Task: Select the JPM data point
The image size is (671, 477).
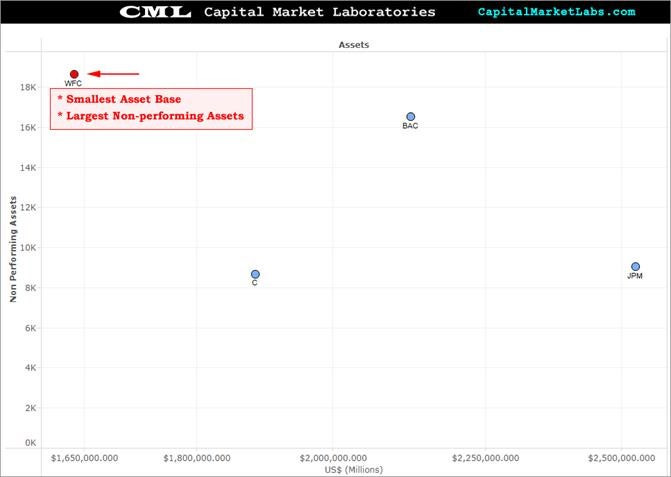Action: pos(635,267)
